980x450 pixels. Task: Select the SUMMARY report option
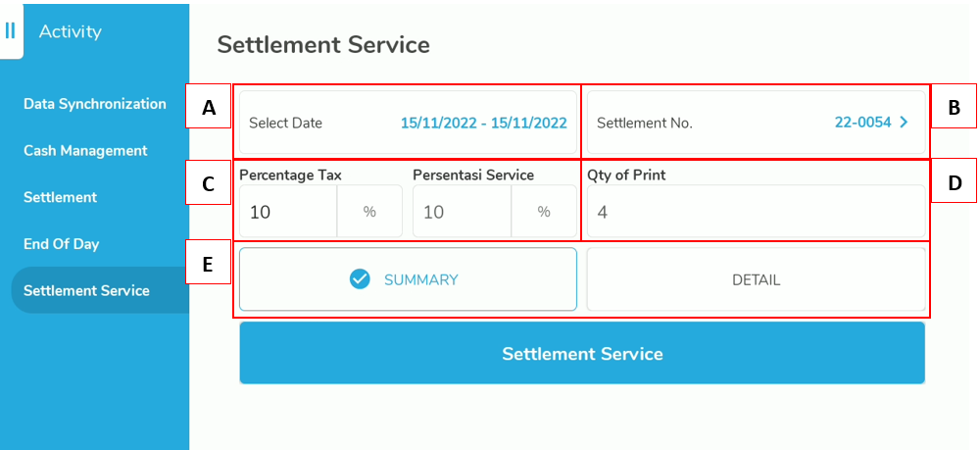[408, 279]
